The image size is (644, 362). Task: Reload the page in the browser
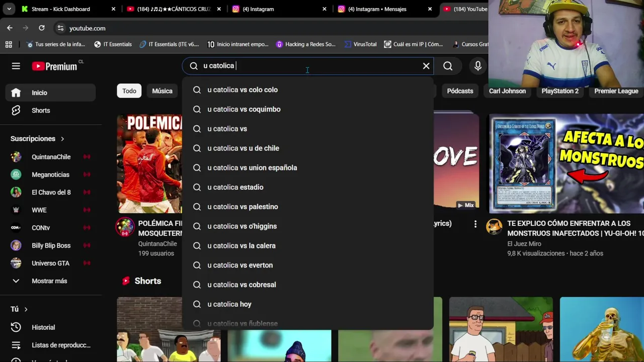pyautogui.click(x=42, y=28)
